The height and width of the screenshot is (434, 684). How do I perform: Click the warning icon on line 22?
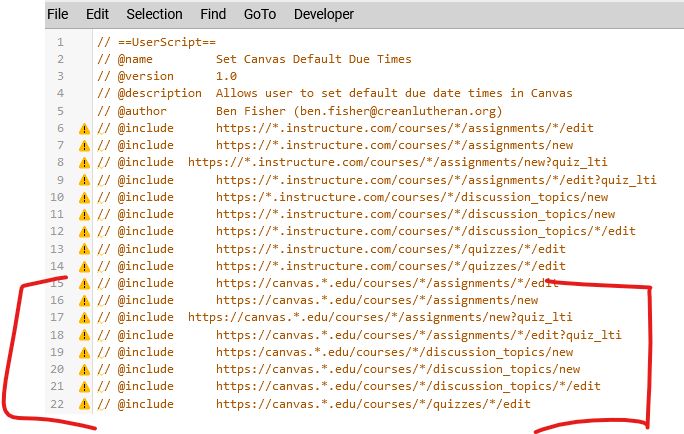point(84,404)
